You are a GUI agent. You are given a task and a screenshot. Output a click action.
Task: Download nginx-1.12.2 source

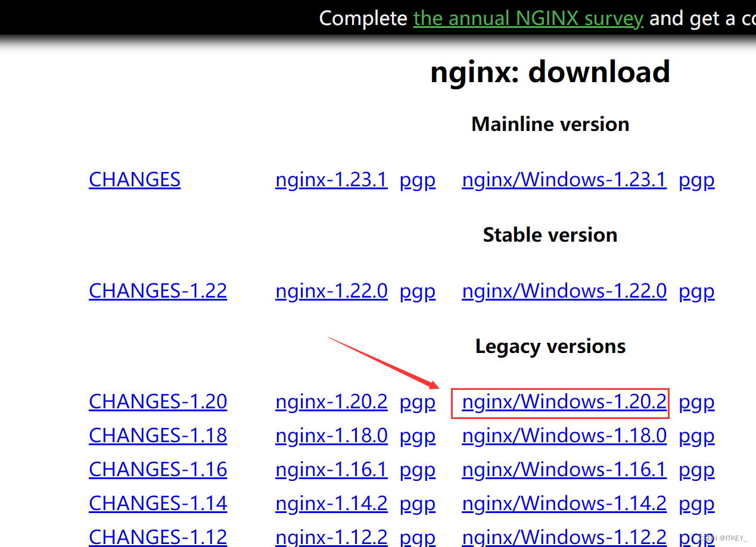tap(331, 537)
